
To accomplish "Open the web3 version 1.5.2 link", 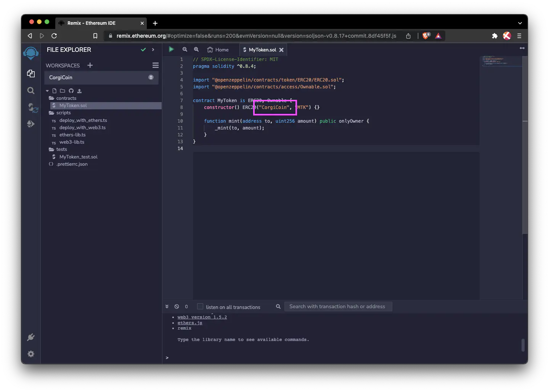I will point(202,317).
